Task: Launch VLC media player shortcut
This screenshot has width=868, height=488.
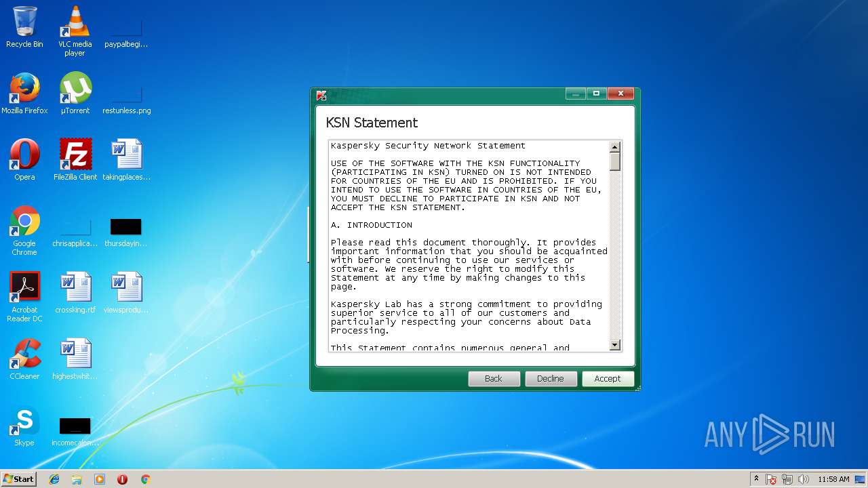Action: 75,30
